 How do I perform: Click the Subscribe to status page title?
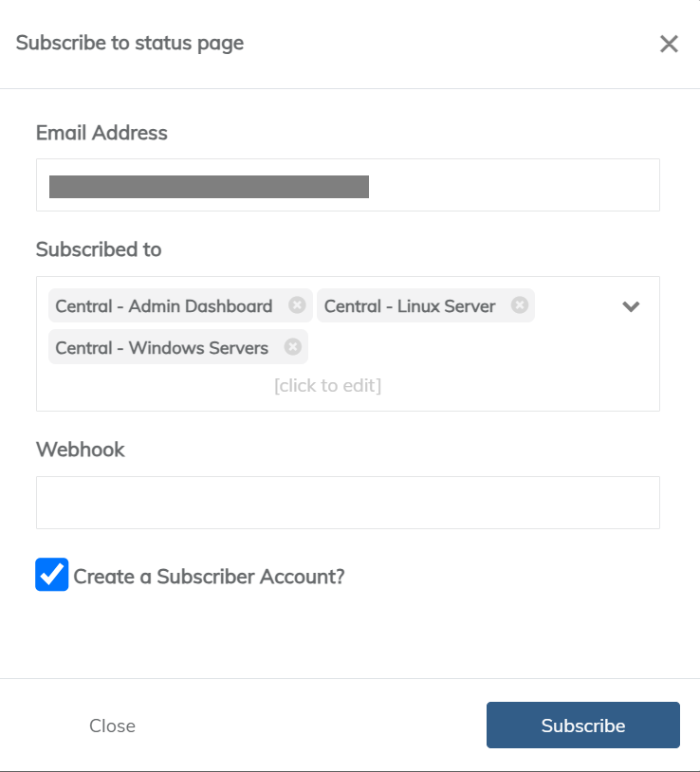tap(130, 43)
